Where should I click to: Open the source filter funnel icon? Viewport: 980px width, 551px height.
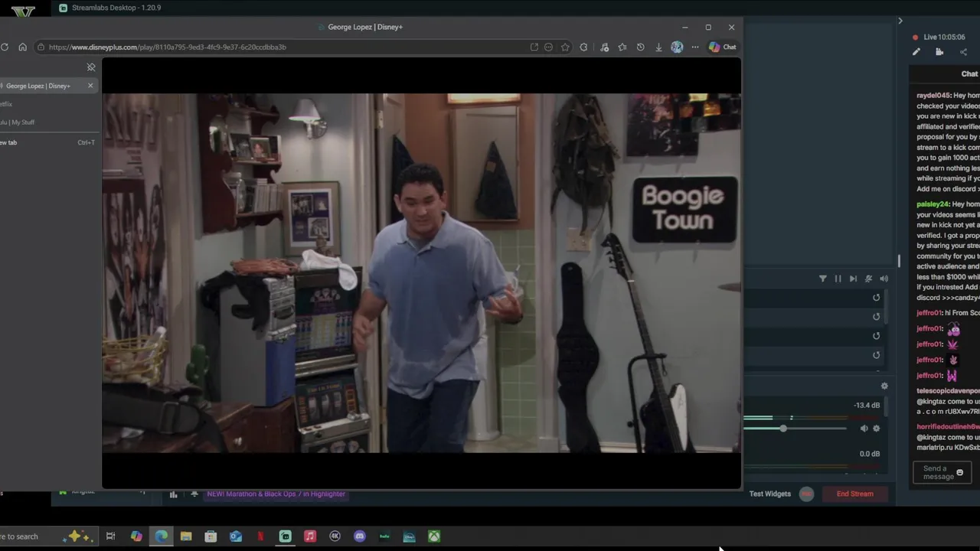click(823, 279)
